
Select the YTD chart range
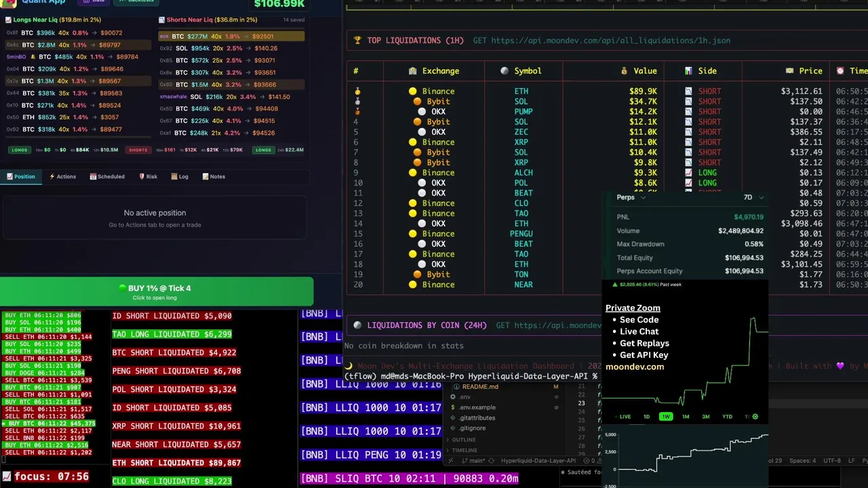[727, 417]
